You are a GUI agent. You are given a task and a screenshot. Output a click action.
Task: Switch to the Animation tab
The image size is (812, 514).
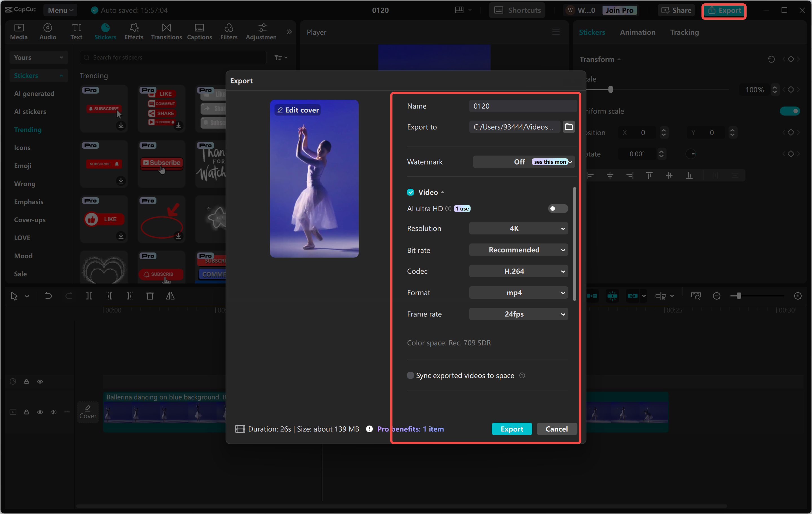(x=637, y=32)
